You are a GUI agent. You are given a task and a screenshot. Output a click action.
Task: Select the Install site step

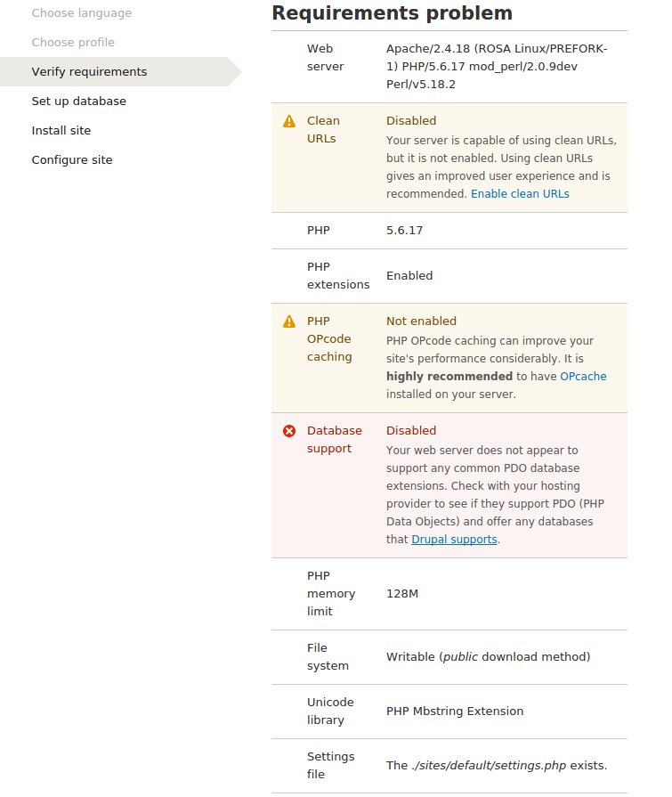[x=61, y=131]
